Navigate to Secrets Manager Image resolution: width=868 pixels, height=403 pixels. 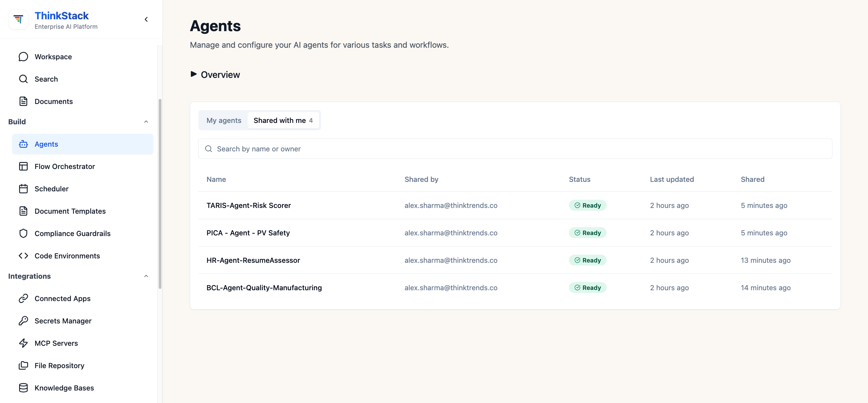83,321
